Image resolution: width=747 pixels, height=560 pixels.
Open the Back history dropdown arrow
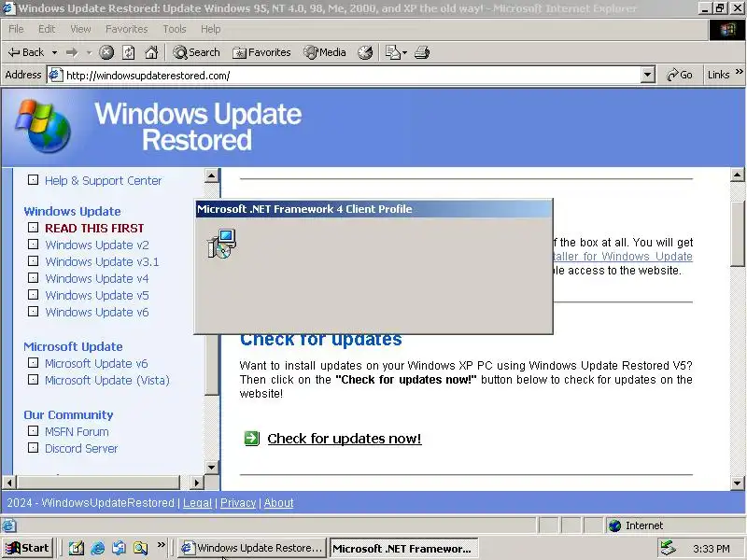54,52
